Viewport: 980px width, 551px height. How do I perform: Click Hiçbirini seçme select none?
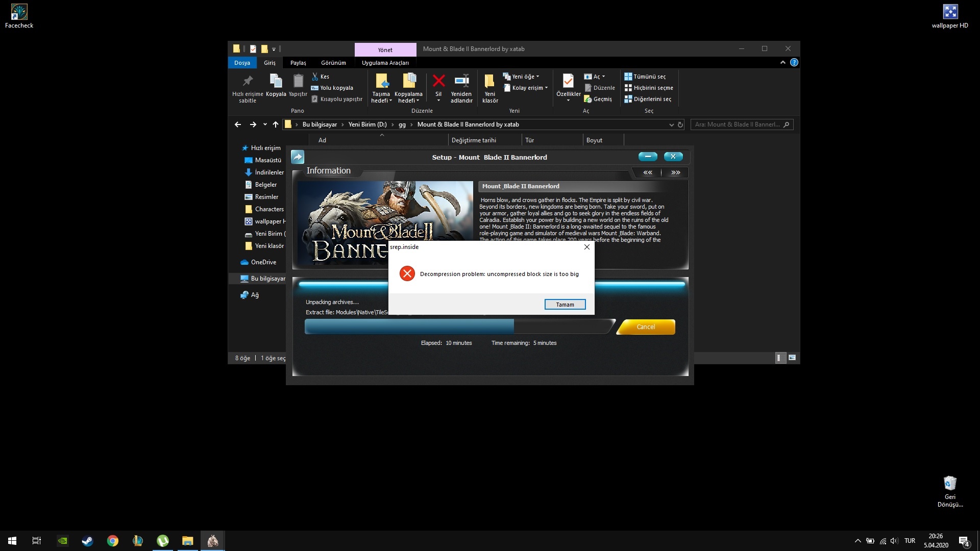pyautogui.click(x=649, y=88)
